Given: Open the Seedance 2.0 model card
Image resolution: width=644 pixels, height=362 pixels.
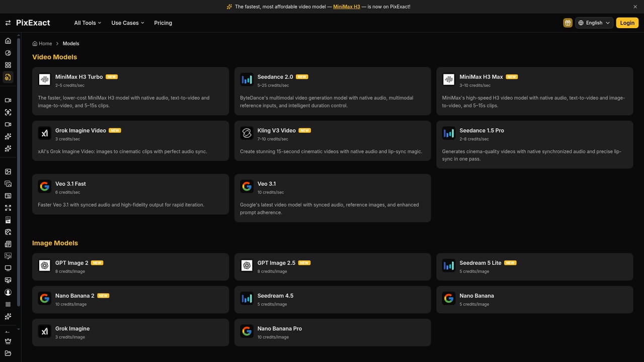Looking at the screenshot, I should point(333,90).
